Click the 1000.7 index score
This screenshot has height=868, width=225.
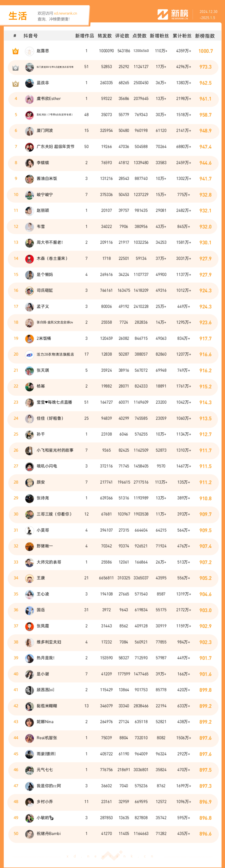click(205, 51)
